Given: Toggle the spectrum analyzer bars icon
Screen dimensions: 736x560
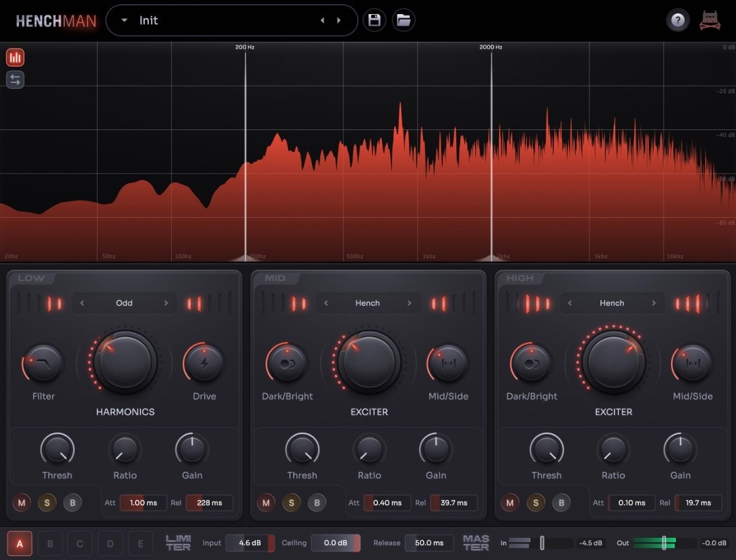Looking at the screenshot, I should 15,58.
